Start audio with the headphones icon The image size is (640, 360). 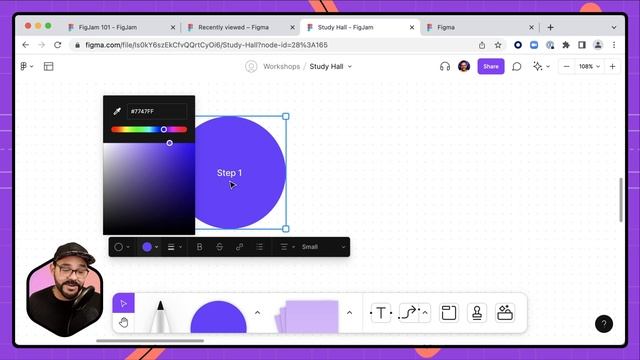click(445, 66)
